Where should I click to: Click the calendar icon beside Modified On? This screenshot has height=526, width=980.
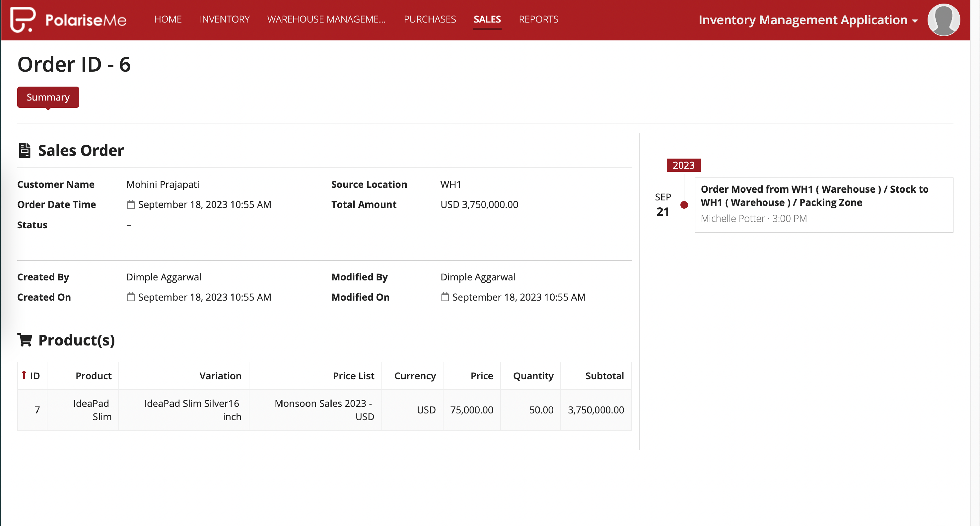pos(445,297)
